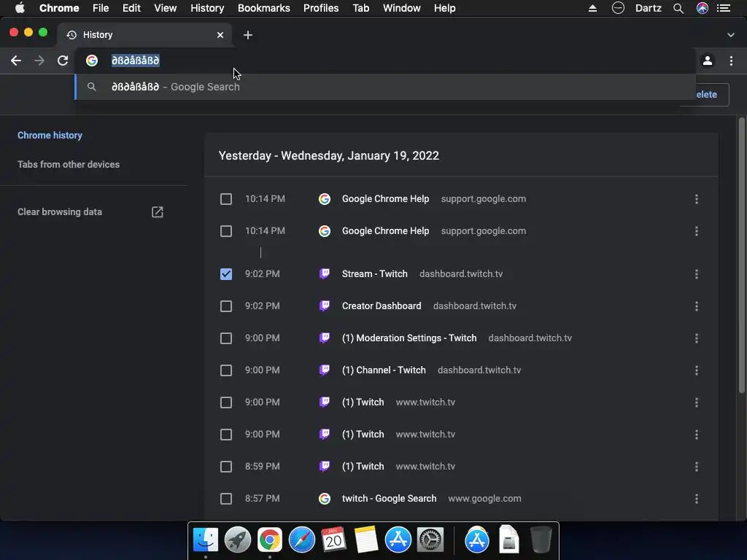Check the 8:59 PM Twitch entry
The width and height of the screenshot is (747, 560).
[226, 467]
